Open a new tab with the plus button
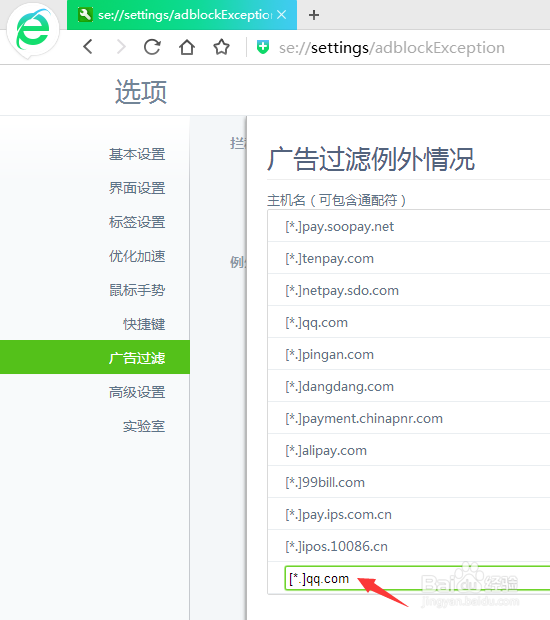Screen dimensions: 550x620 (314, 15)
